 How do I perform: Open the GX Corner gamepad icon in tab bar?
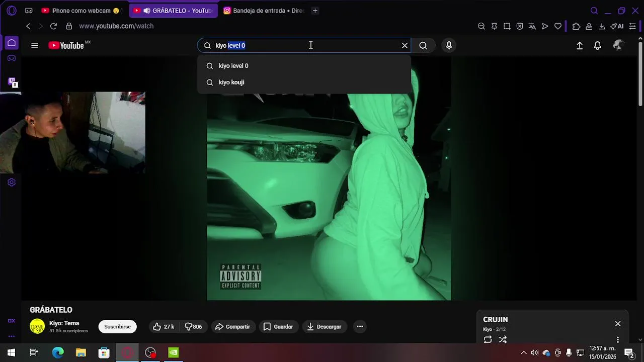tap(29, 11)
